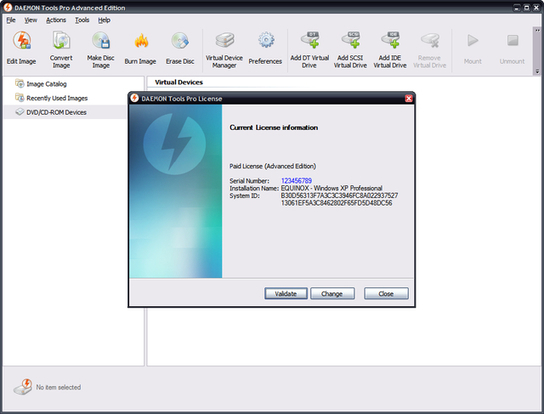Click the Close button in license dialog
The height and width of the screenshot is (414, 544).
pyautogui.click(x=386, y=293)
